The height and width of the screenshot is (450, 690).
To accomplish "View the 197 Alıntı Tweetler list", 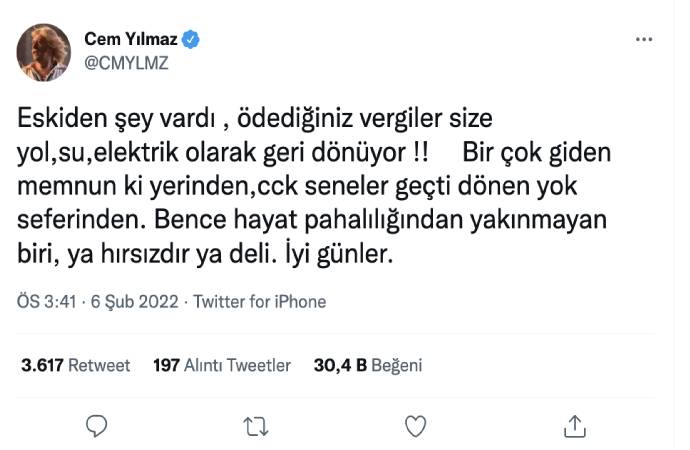I will click(x=222, y=366).
